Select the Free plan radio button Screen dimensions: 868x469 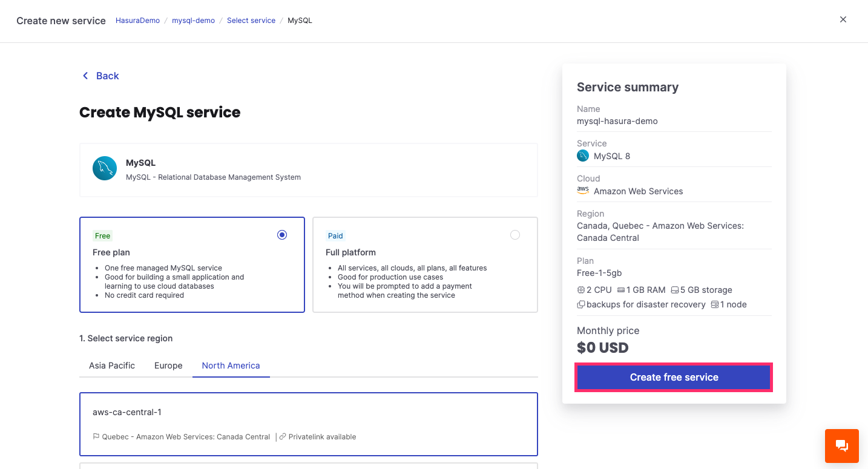[x=282, y=235]
